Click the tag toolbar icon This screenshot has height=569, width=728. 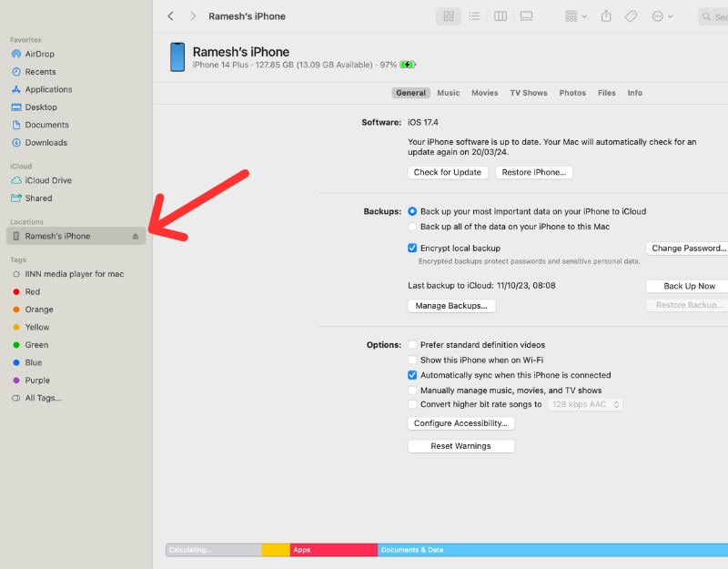631,16
